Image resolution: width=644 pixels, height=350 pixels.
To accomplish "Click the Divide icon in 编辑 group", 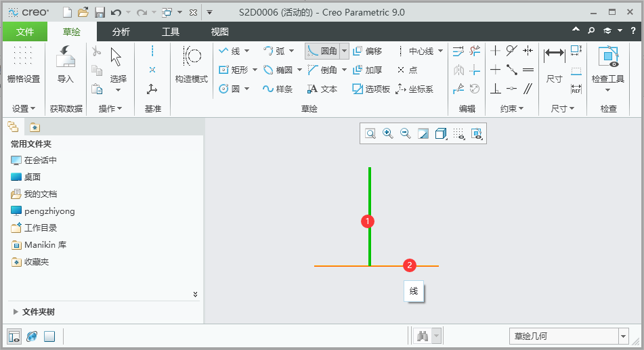I will tap(458, 89).
